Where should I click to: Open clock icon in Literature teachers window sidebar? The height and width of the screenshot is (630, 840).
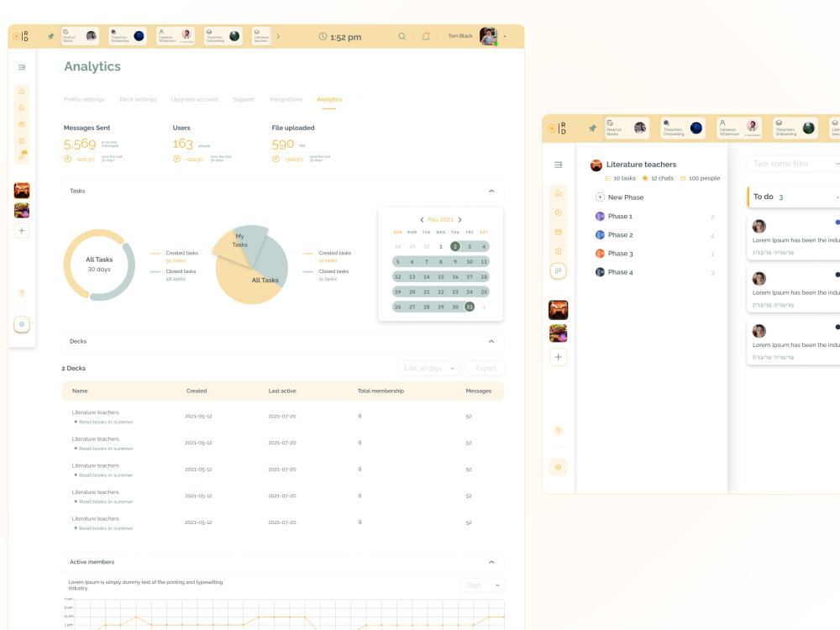(x=559, y=213)
